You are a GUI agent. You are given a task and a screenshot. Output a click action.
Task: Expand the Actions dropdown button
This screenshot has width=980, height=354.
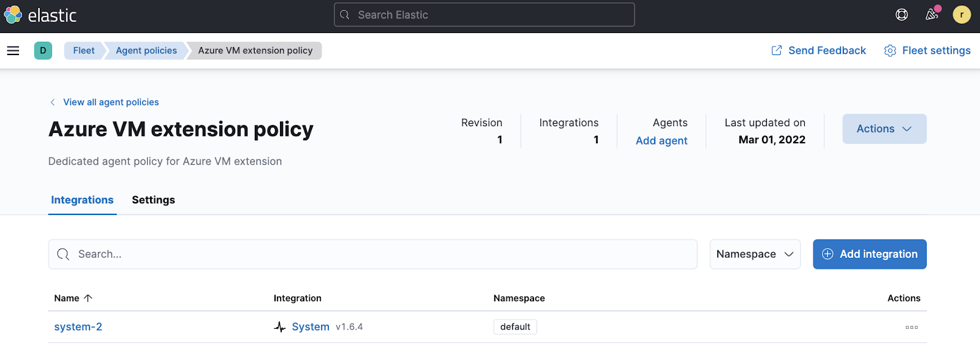click(x=884, y=129)
